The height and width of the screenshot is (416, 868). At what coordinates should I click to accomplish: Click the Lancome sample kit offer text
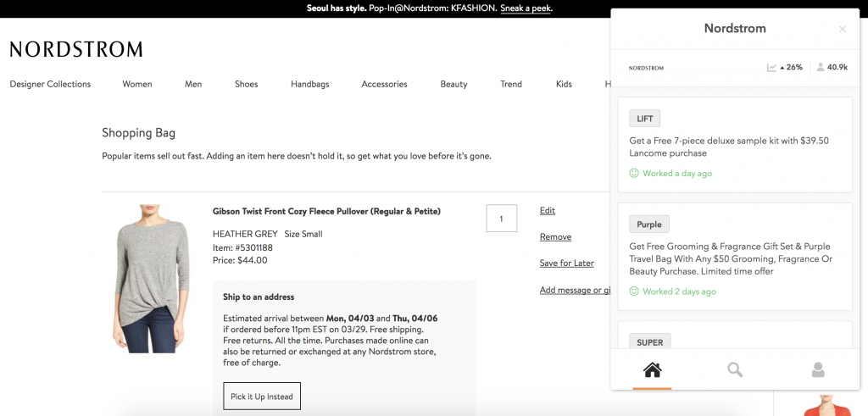point(729,147)
